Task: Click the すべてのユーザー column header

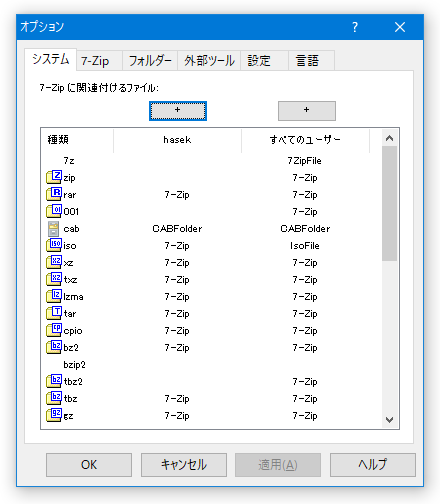Action: coord(305,139)
